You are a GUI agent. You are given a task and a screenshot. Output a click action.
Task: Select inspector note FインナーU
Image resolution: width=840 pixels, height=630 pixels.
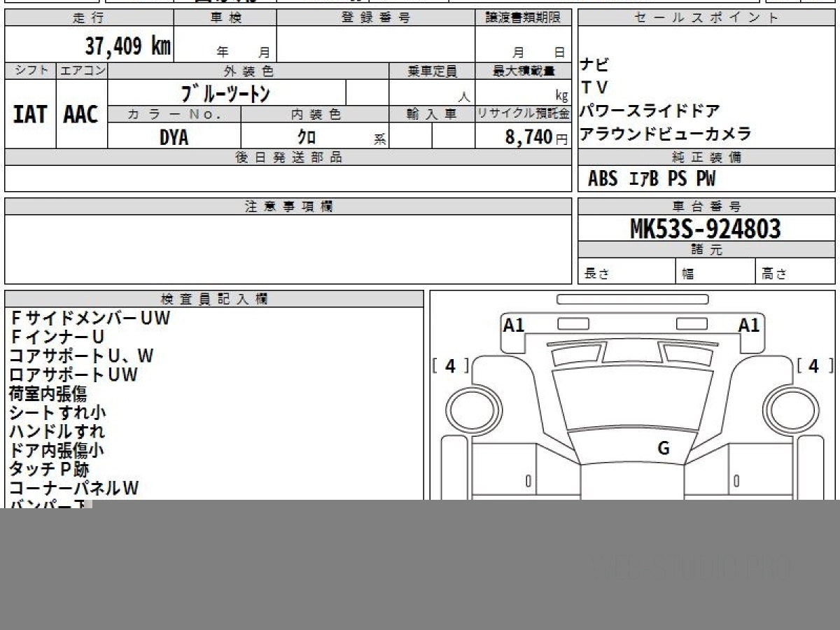coord(58,337)
